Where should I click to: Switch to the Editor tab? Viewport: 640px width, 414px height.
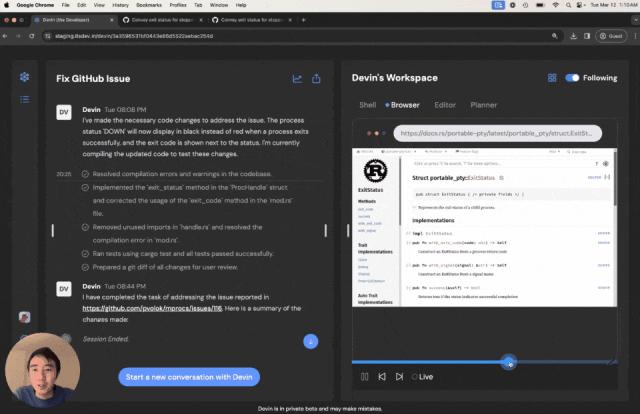click(445, 105)
